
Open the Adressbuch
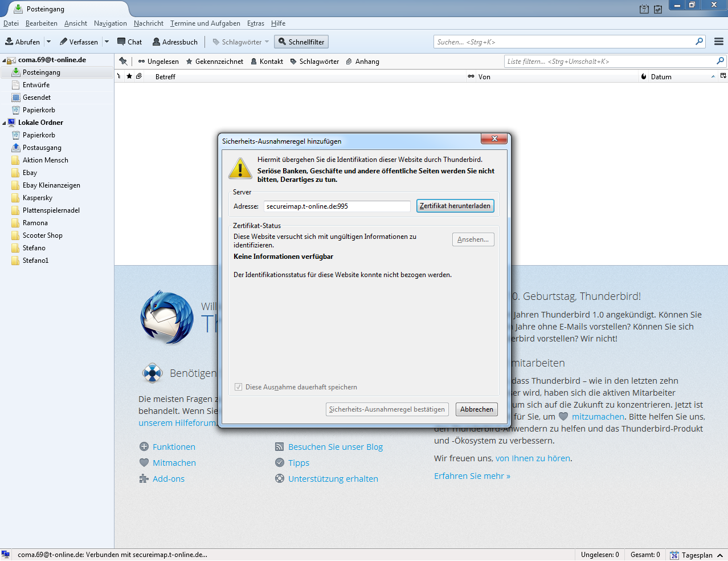[x=175, y=42]
